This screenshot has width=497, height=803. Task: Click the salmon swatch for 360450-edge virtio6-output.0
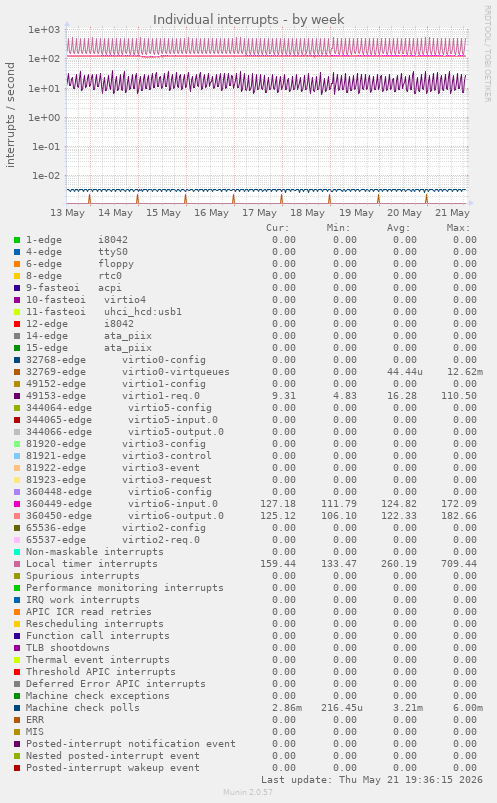tap(17, 516)
